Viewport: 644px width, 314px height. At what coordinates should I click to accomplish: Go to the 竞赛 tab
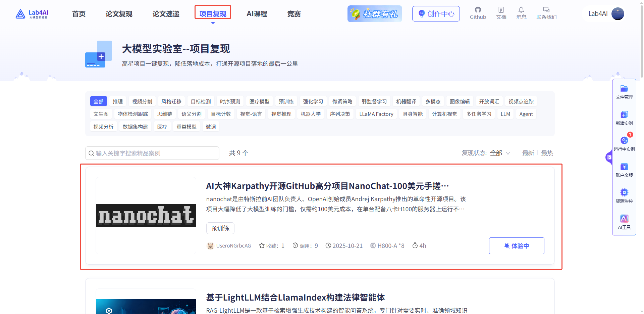[294, 14]
